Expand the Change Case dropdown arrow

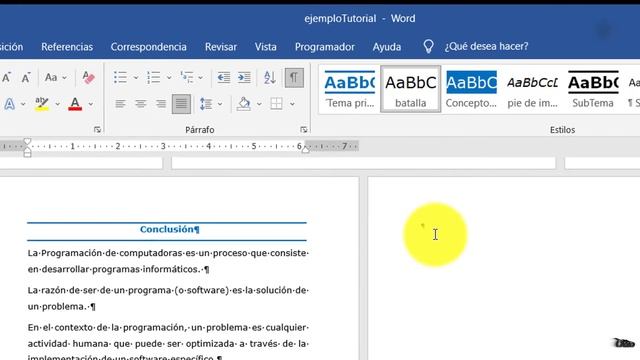pos(64,78)
